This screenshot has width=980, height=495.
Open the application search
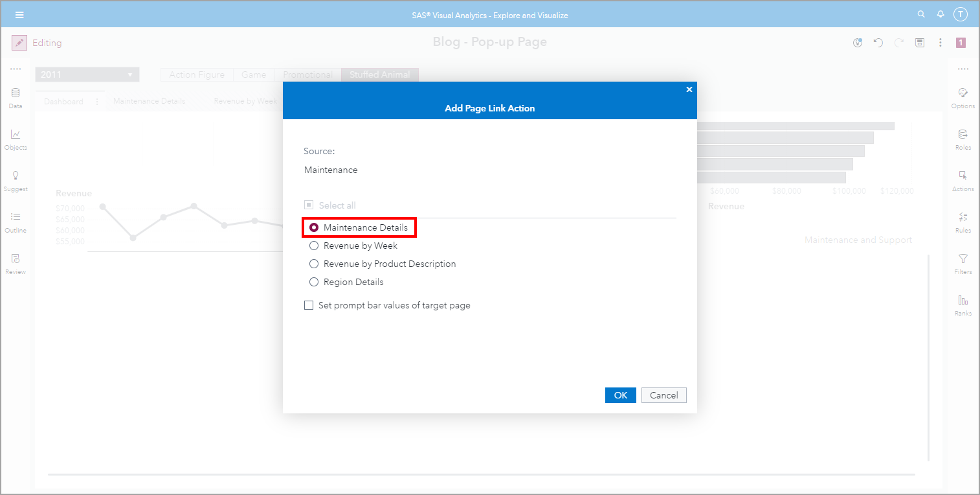921,14
